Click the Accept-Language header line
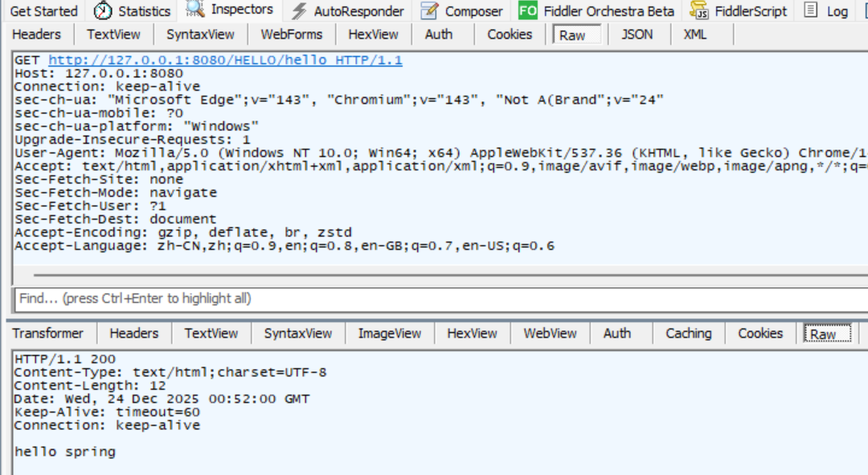The image size is (868, 475). tap(285, 246)
